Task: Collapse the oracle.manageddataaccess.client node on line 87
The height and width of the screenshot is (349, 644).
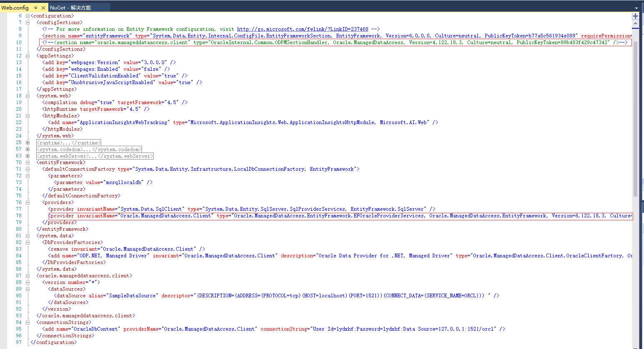Action: [27, 276]
